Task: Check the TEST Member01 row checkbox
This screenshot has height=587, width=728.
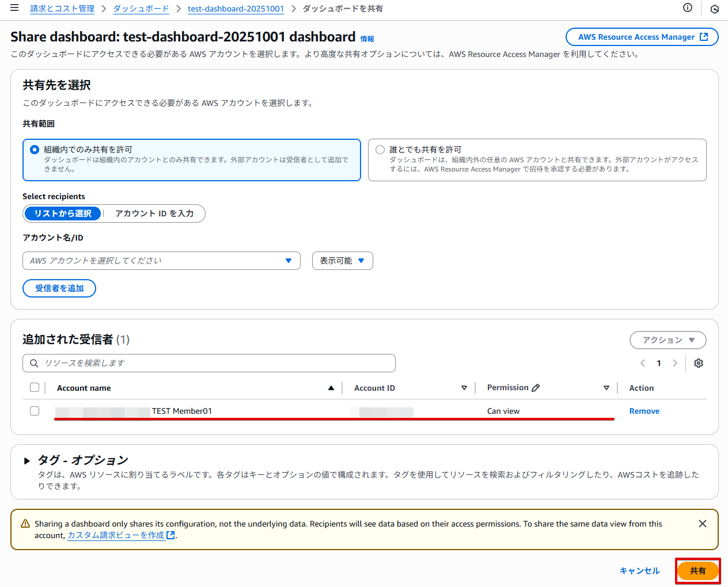Action: [x=35, y=411]
